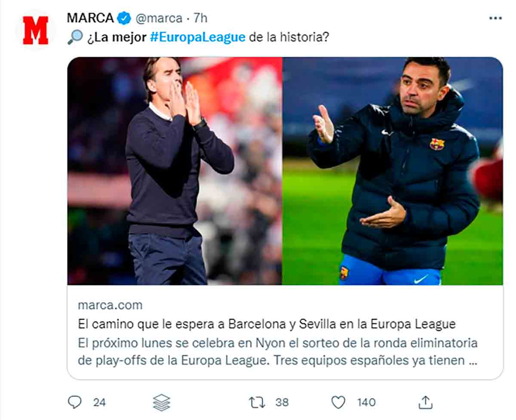Retweet using the retweet arrows icon
The height and width of the screenshot is (420, 516).
257,402
